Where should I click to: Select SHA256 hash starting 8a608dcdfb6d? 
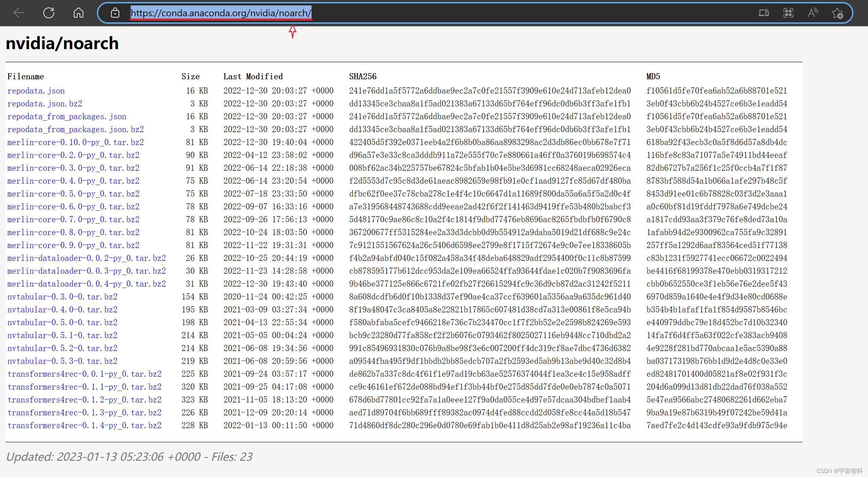[x=490, y=297]
